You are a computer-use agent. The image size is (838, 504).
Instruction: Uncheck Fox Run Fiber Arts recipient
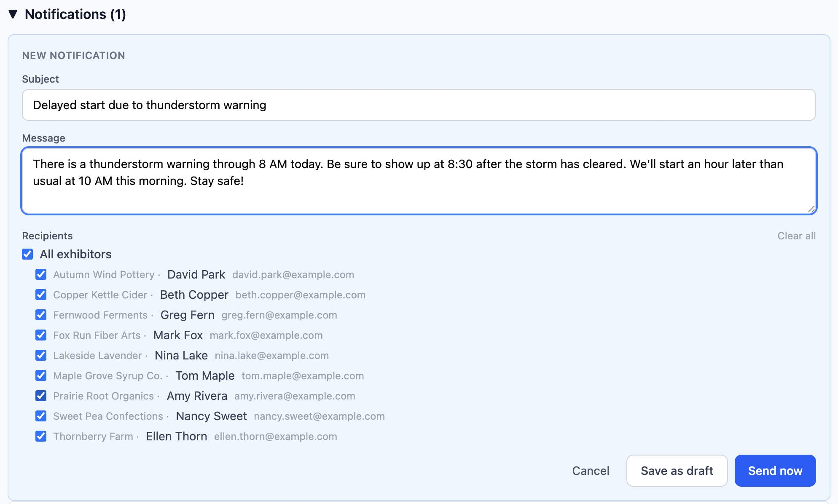click(x=41, y=335)
